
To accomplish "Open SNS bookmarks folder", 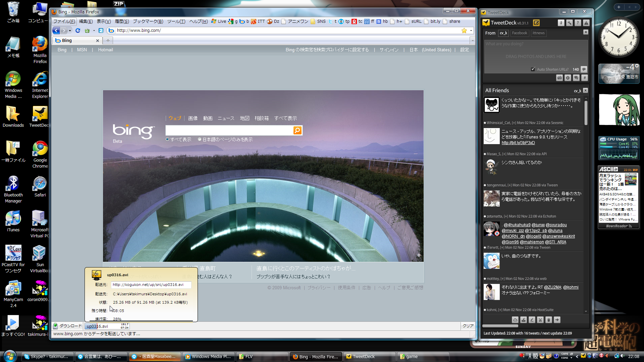I will (x=318, y=21).
